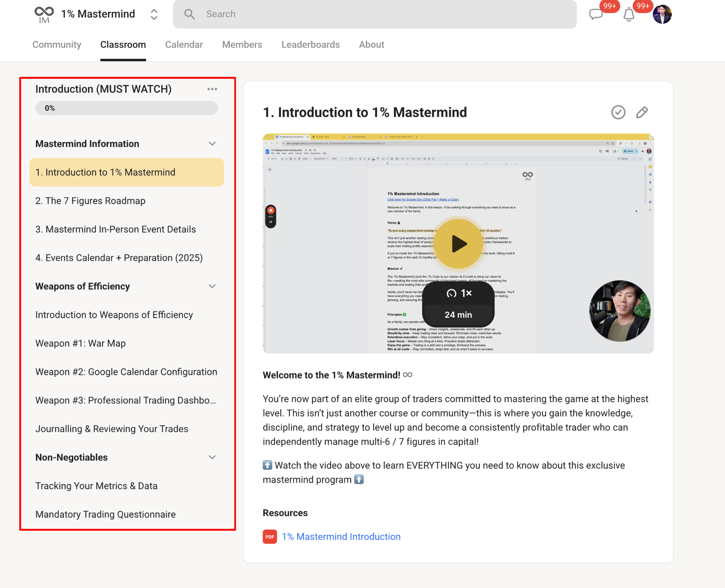Collapse the Mastermind Information section

click(x=212, y=144)
